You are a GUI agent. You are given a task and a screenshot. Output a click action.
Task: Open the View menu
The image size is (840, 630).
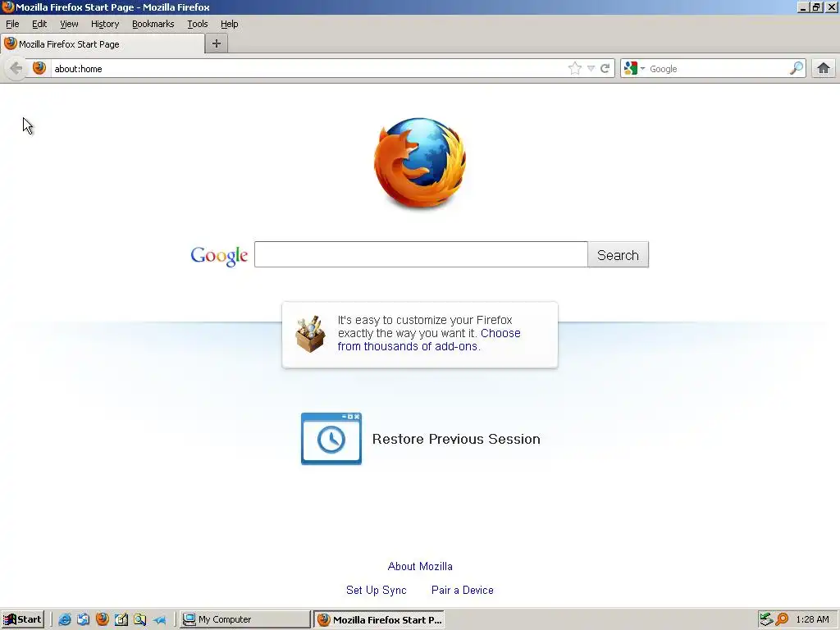pos(69,24)
